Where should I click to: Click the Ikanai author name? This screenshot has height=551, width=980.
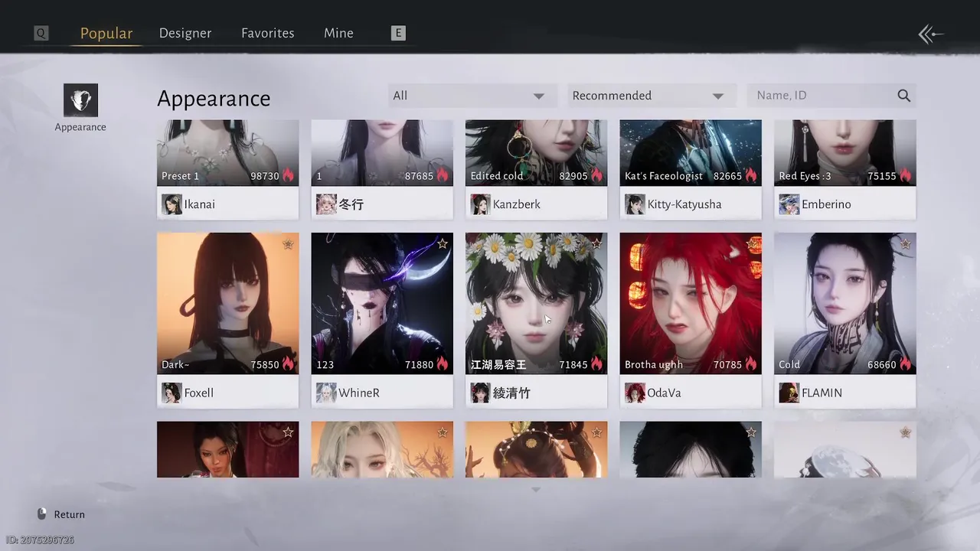click(201, 204)
